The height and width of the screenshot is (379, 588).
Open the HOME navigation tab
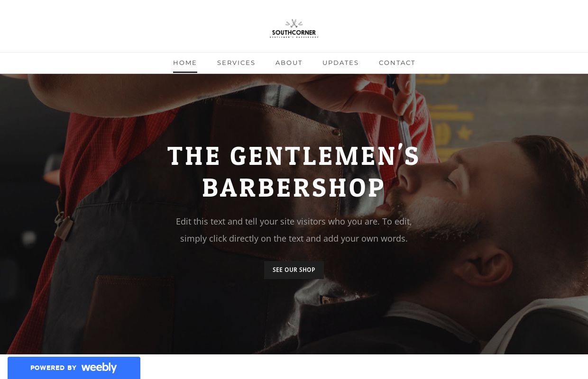coord(185,63)
